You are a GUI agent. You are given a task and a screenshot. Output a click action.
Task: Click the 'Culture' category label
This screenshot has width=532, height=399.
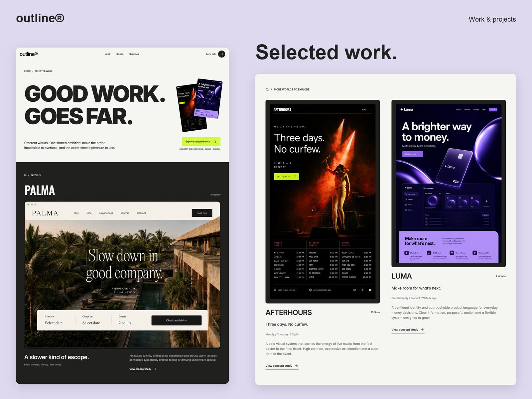point(375,312)
